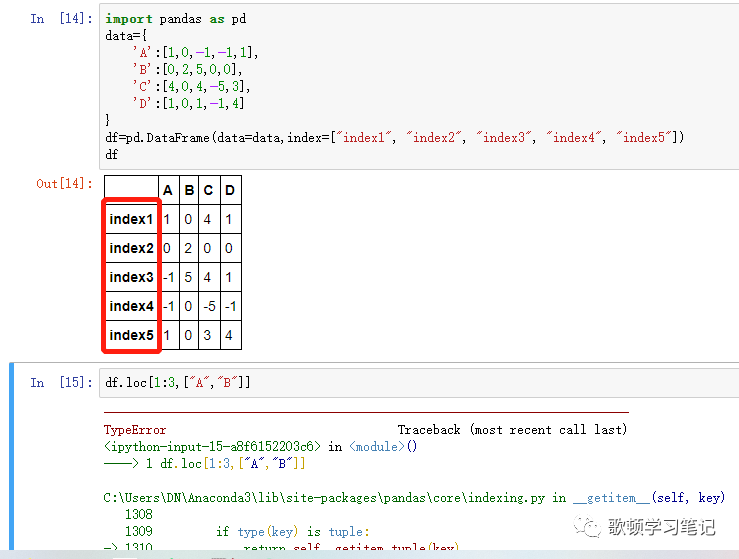Click traceback line number 1309

coord(139,531)
